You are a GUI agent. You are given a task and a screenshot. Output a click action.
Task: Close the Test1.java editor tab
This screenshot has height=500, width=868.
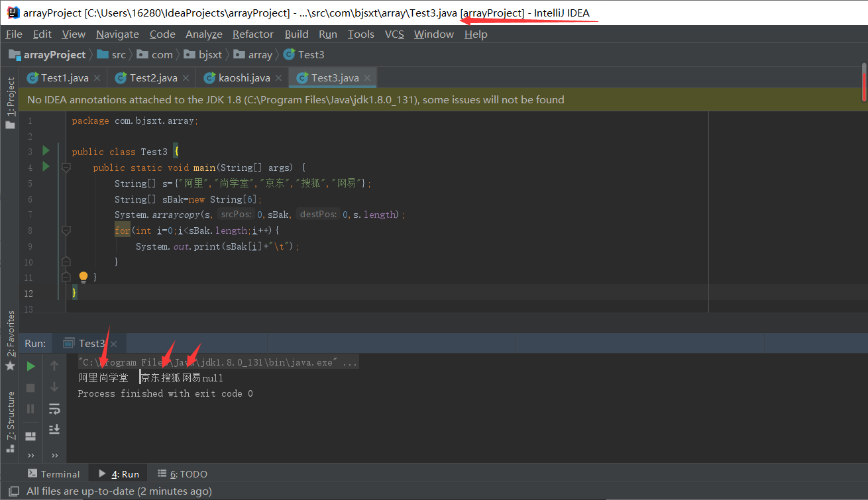coord(97,78)
